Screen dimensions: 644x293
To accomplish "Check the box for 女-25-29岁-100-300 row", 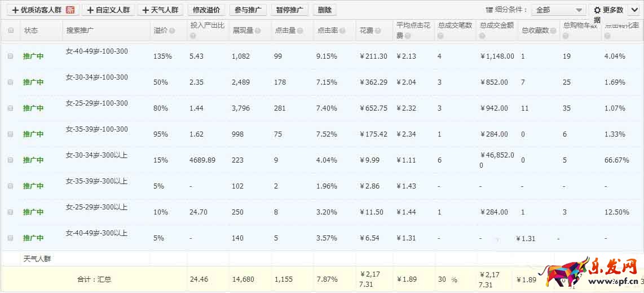I will click(10, 108).
